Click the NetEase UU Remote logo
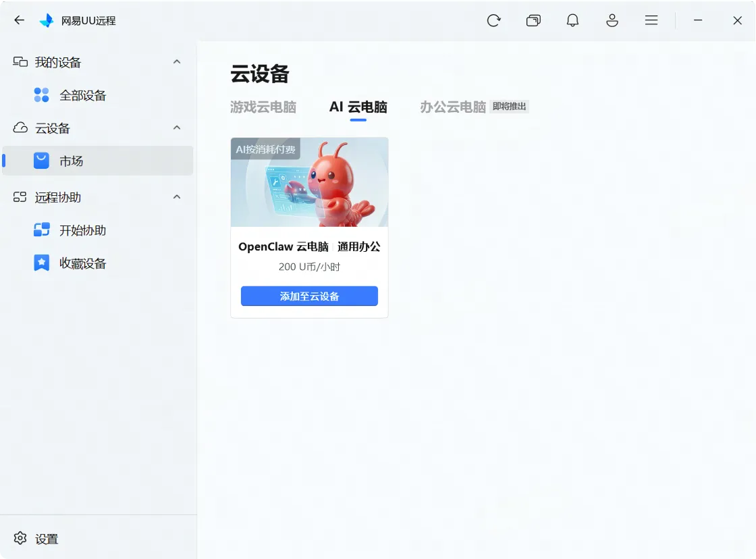756x559 pixels. pos(47,21)
